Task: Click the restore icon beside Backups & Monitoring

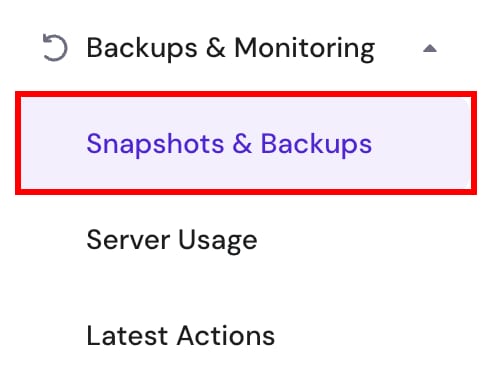Action: 55,48
